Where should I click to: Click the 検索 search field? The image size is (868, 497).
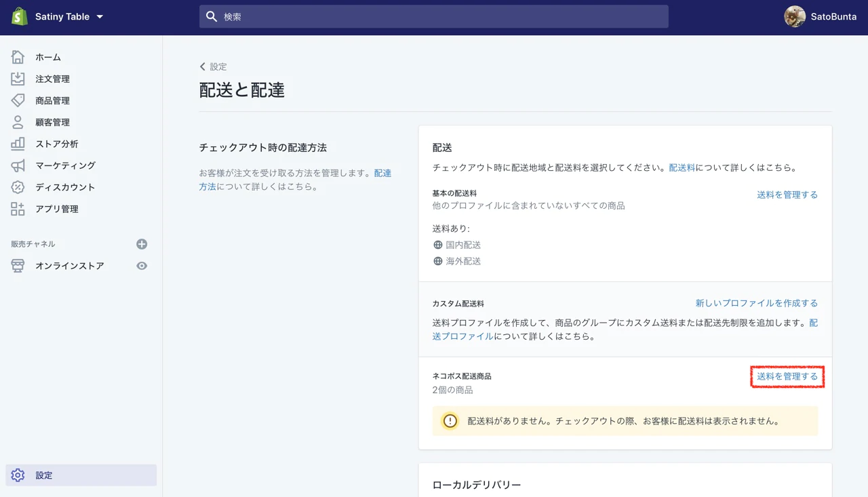[434, 17]
